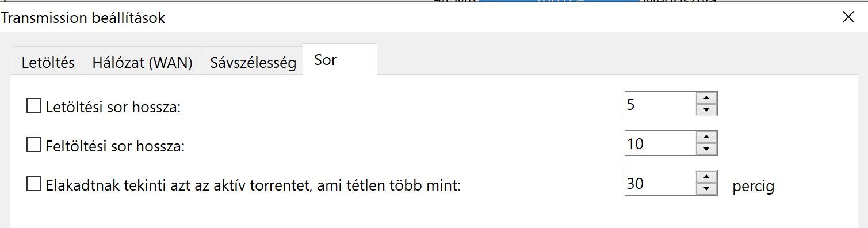The width and height of the screenshot is (868, 228).
Task: Decrease the idle minutes spinner value
Action: click(x=706, y=189)
